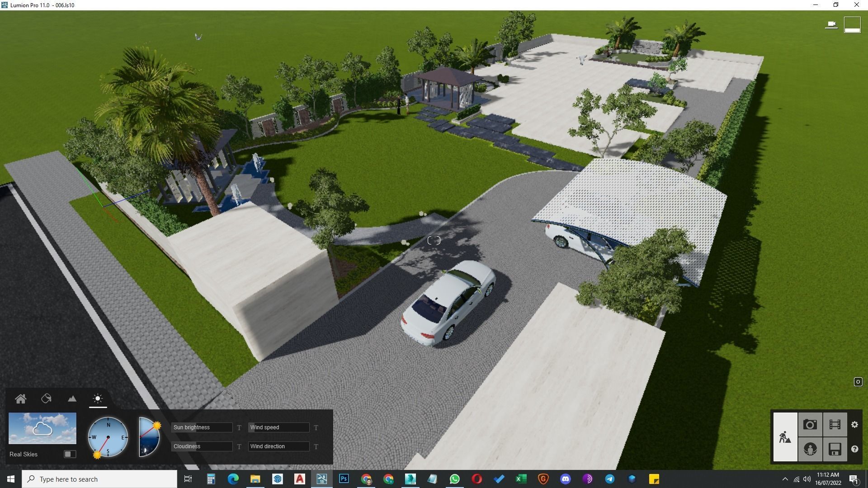Open Photoshop from the Windows taskbar
This screenshot has height=488, width=868.
click(x=344, y=479)
